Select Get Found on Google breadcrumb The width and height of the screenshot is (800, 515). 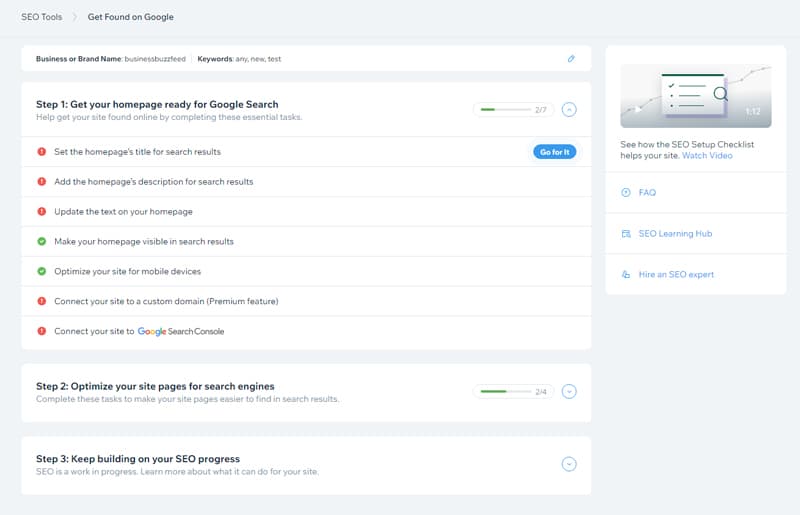pyautogui.click(x=130, y=17)
